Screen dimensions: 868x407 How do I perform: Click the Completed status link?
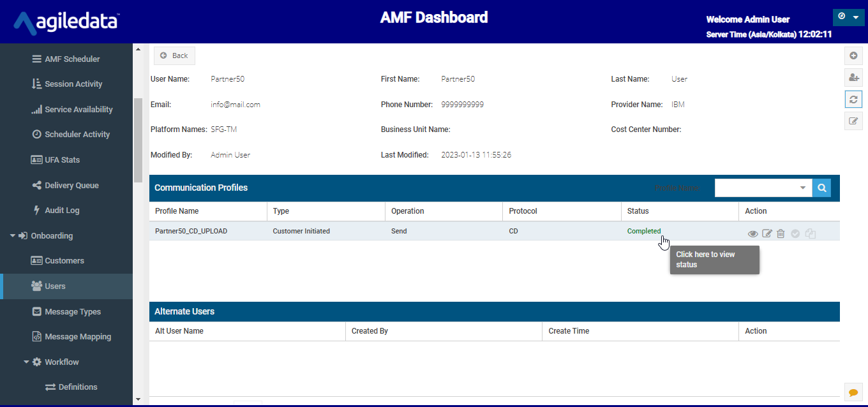(x=643, y=231)
